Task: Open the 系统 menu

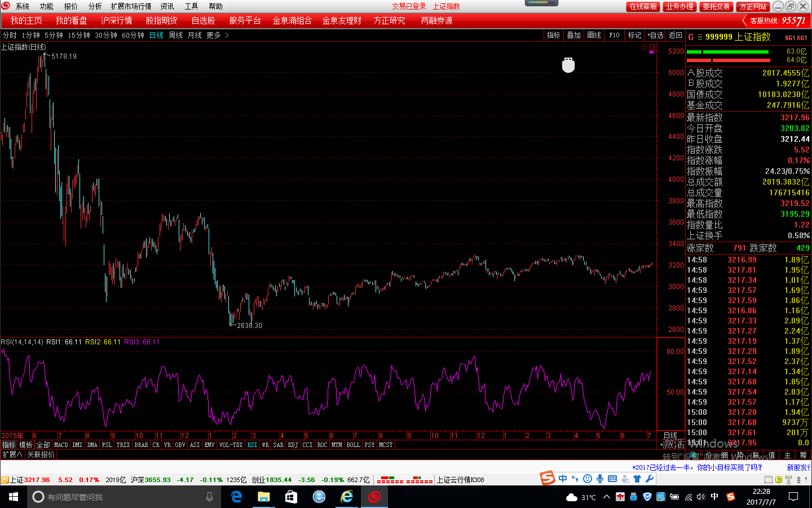Action: point(23,6)
